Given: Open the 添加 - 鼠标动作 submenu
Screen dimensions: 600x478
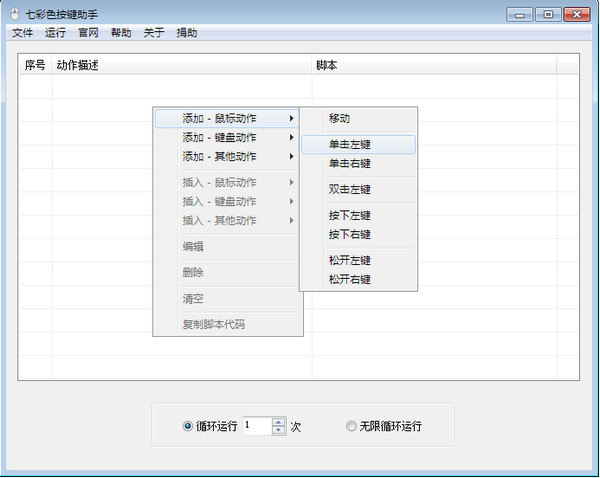Looking at the screenshot, I should [227, 118].
